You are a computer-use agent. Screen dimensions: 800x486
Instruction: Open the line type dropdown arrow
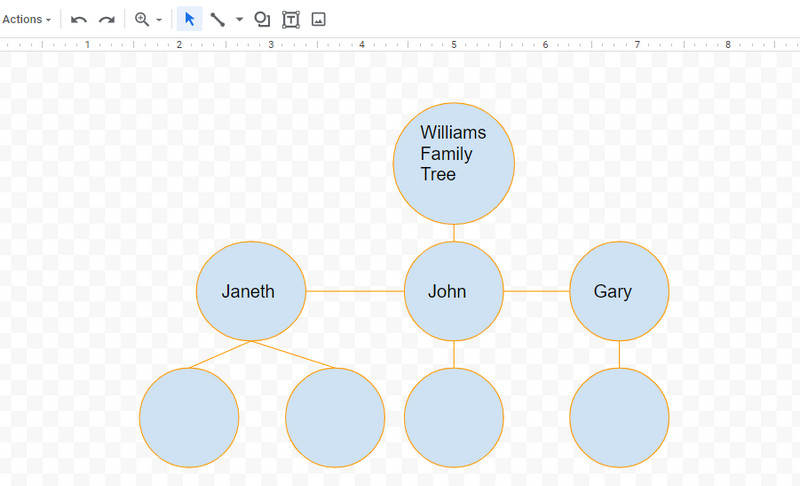click(x=239, y=19)
